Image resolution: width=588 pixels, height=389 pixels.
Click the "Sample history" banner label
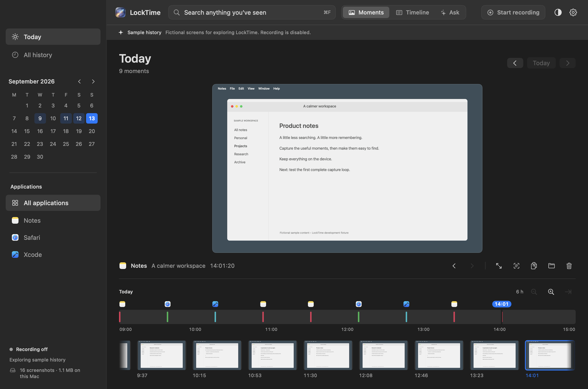click(144, 32)
